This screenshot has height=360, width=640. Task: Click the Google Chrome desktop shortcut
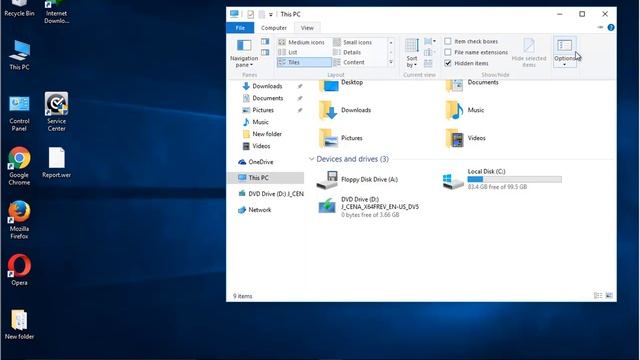coord(19,166)
